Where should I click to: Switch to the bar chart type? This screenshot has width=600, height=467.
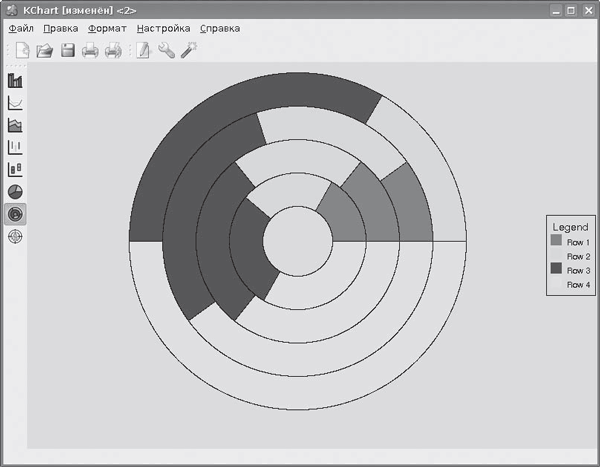pyautogui.click(x=16, y=81)
